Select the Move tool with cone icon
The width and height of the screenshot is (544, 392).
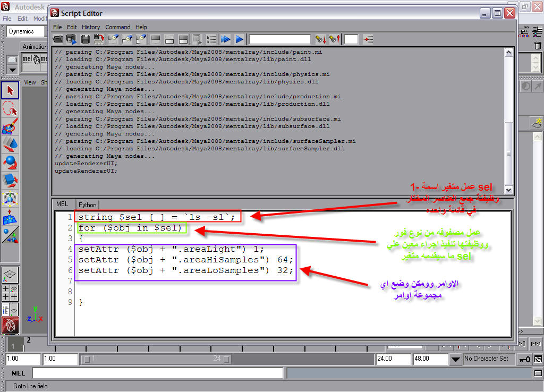coord(10,144)
